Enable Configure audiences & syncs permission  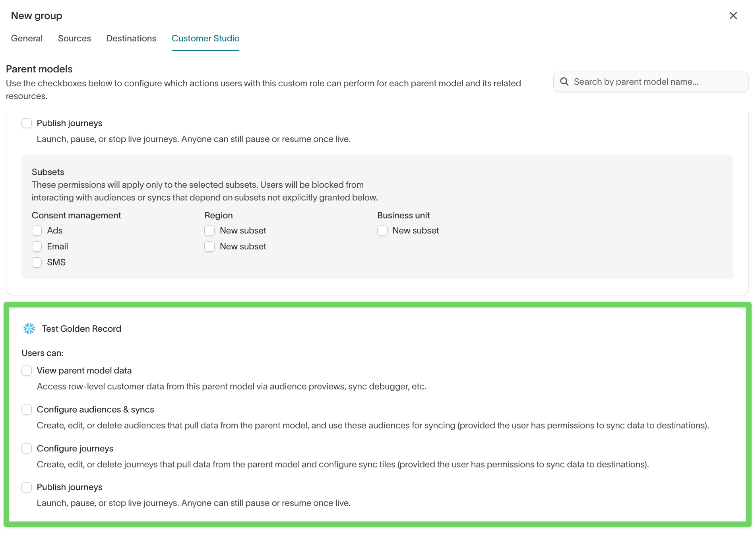26,409
